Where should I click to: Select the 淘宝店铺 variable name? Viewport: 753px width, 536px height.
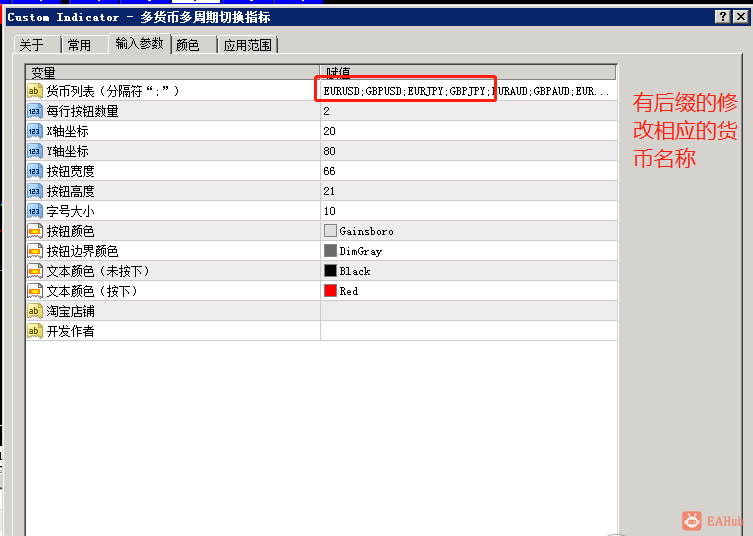(x=70, y=311)
